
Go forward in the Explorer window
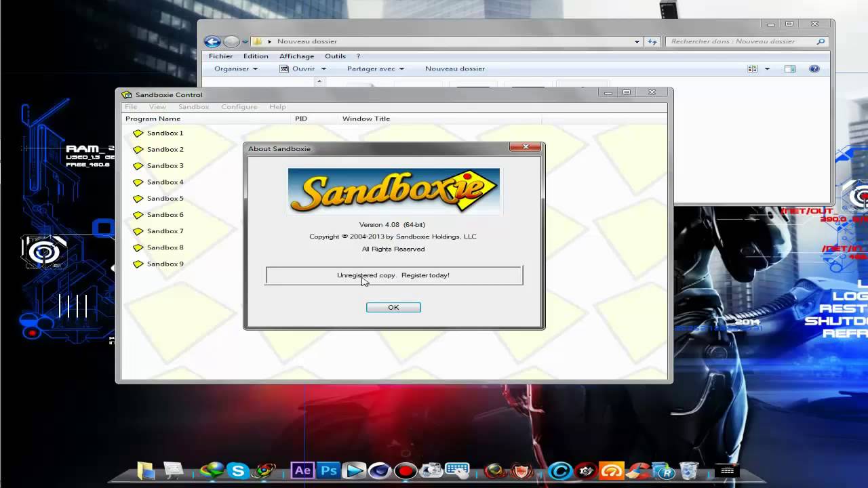pos(231,41)
